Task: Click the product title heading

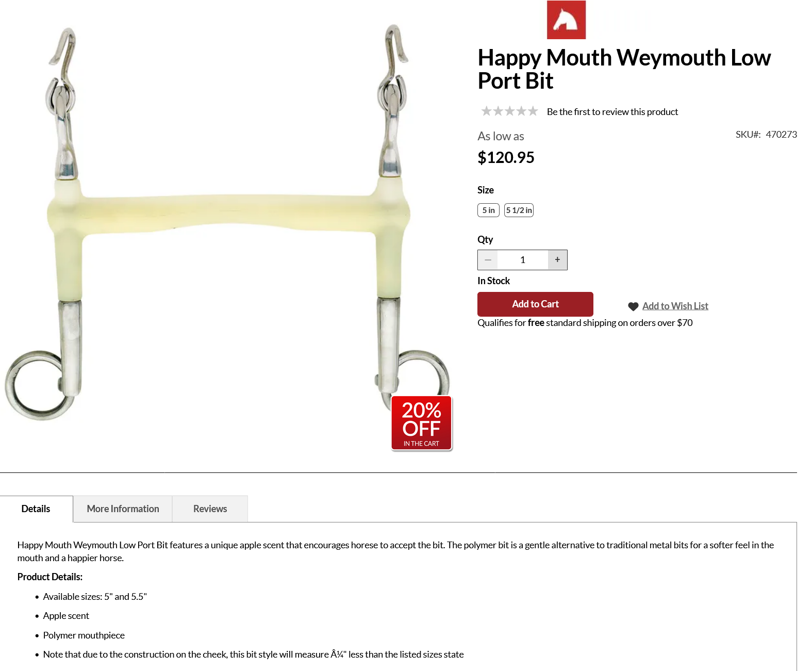Action: point(624,69)
